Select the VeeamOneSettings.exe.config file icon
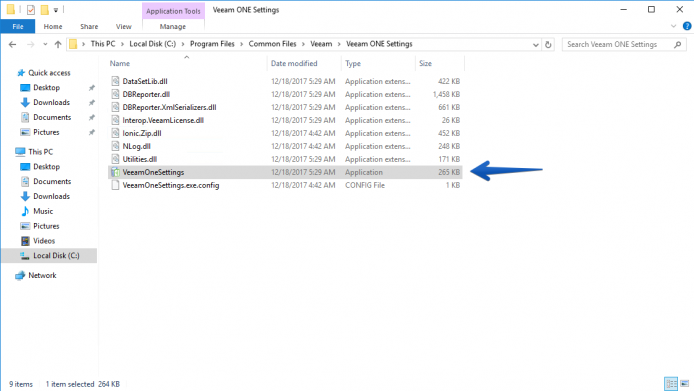694x391 pixels. (x=116, y=185)
